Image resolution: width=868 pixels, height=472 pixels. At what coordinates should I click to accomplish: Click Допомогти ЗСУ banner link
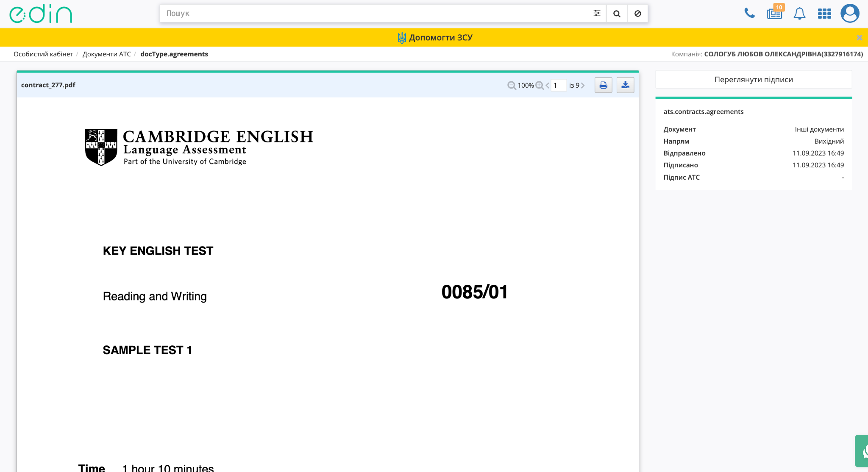(435, 37)
